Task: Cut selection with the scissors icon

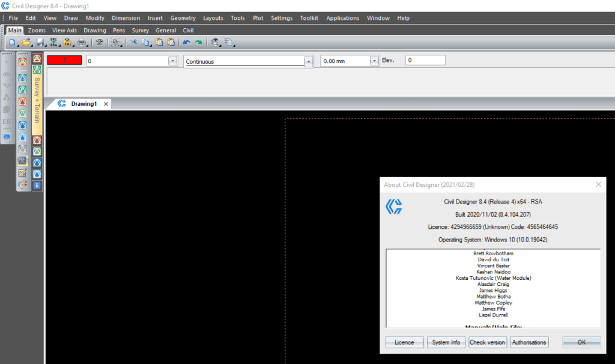Action: pyautogui.click(x=133, y=43)
